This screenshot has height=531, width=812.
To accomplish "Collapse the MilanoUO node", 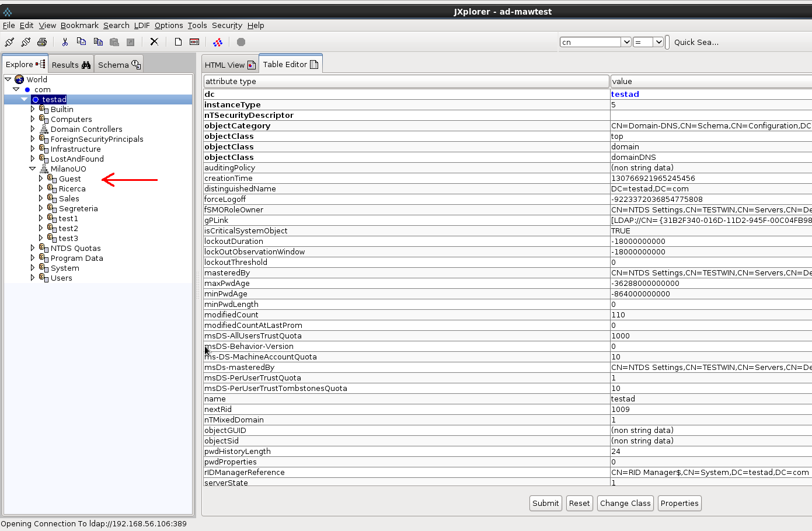I will 33,169.
